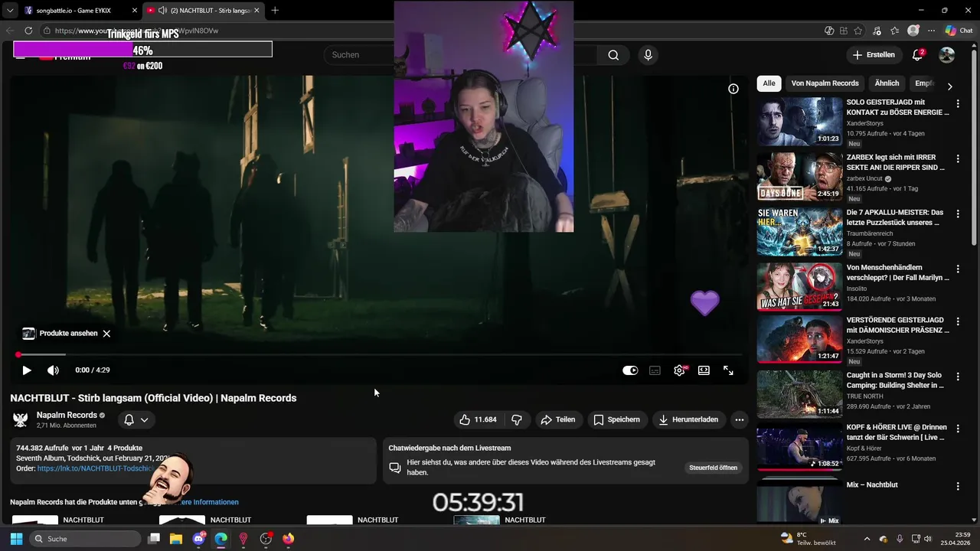Click the Napalm Records channel avatar
Image resolution: width=980 pixels, height=551 pixels.
[x=21, y=419]
